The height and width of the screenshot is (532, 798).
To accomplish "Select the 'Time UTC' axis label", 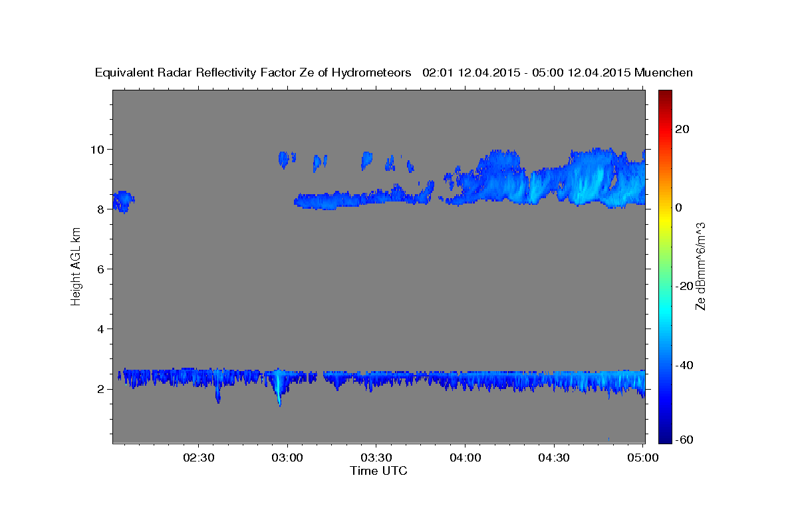I will pyautogui.click(x=378, y=471).
